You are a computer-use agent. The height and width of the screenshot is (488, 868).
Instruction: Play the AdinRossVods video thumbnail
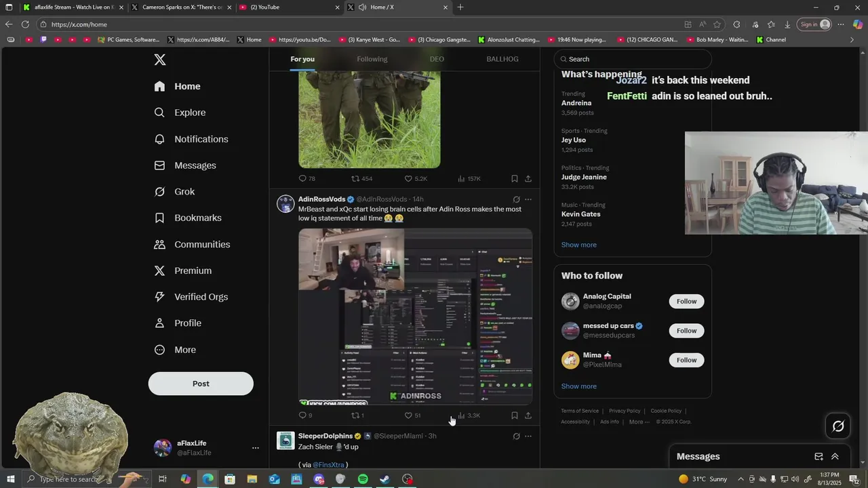pos(416,317)
